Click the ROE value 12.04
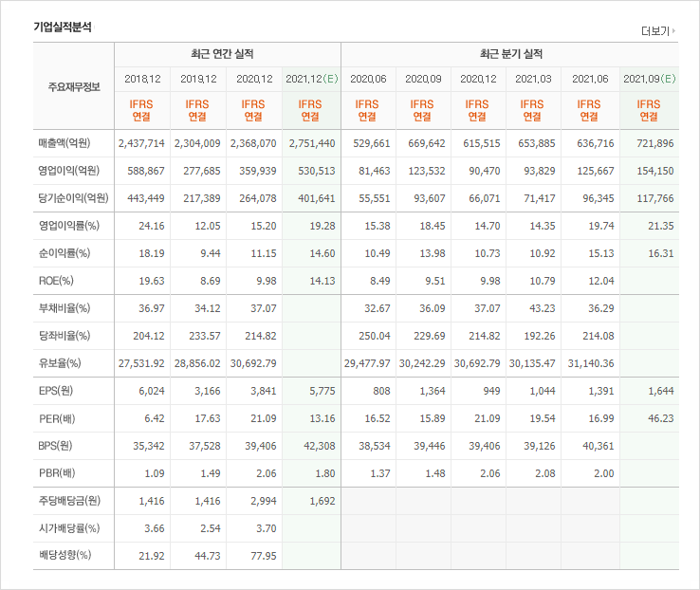 [x=601, y=281]
